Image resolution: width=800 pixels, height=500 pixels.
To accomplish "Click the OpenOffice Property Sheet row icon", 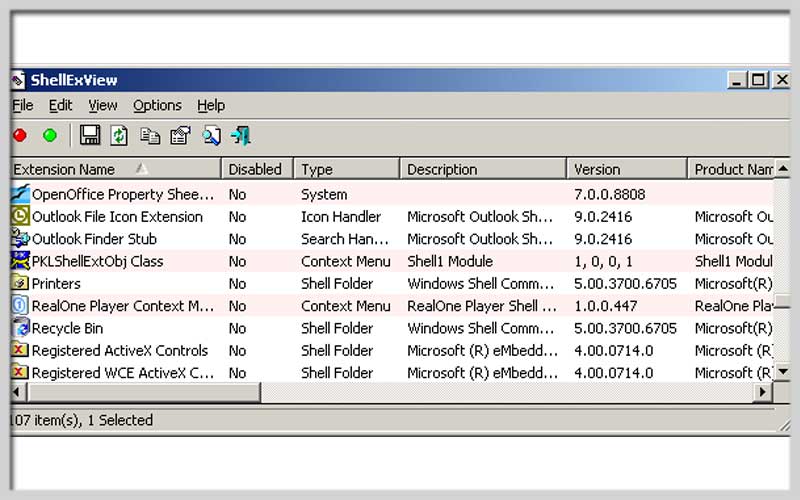I will click(20, 194).
